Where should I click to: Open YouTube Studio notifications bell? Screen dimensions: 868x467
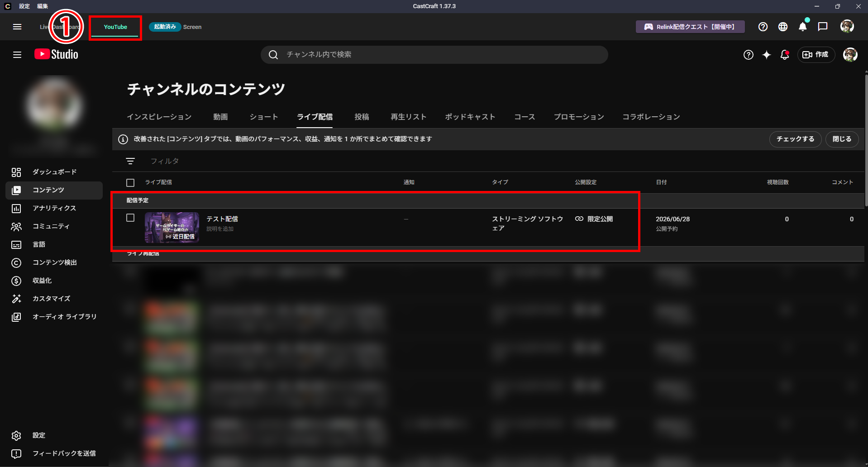785,55
